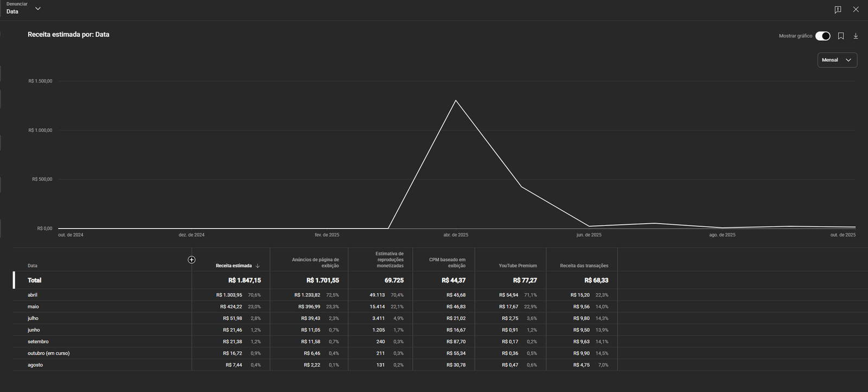
Task: Click the send feedback icon
Action: pos(838,10)
